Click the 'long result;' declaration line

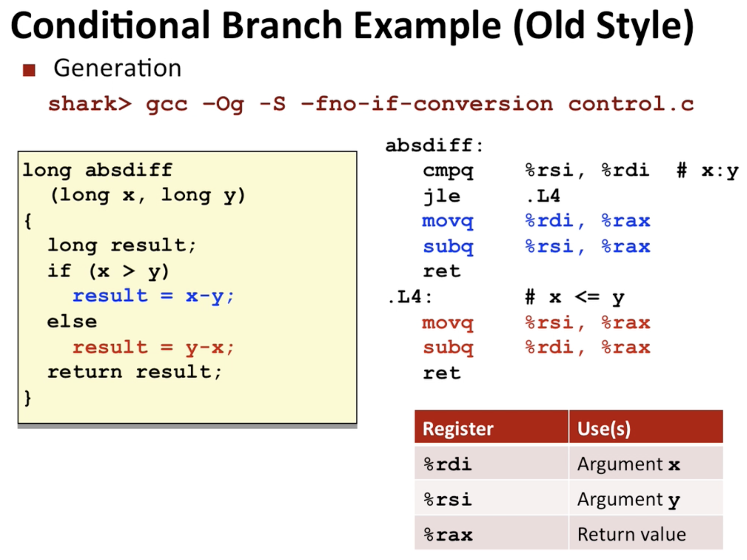pyautogui.click(x=122, y=246)
